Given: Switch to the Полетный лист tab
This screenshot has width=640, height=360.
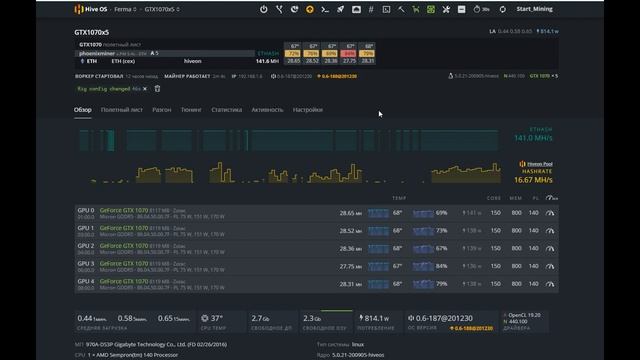Looking at the screenshot, I should pos(122,109).
